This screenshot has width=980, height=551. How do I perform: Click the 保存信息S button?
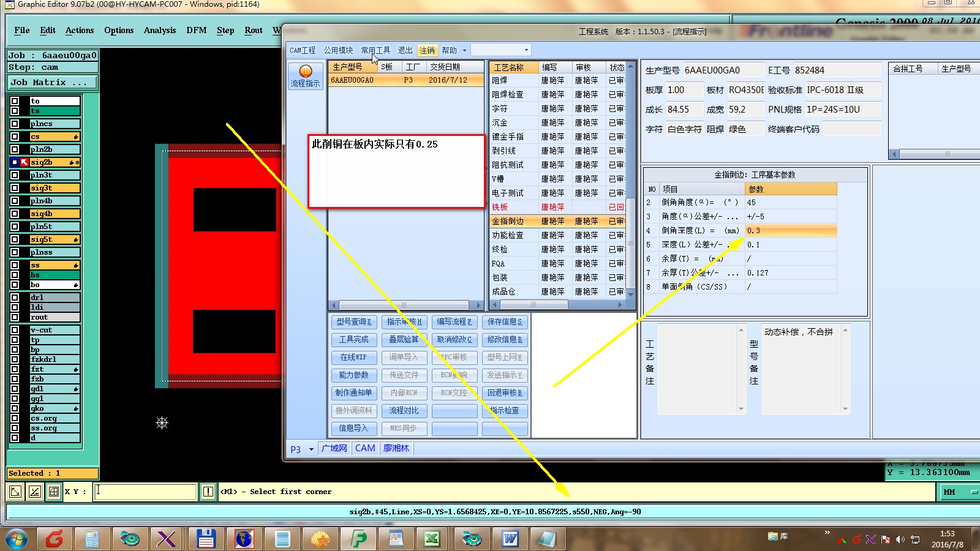(505, 321)
